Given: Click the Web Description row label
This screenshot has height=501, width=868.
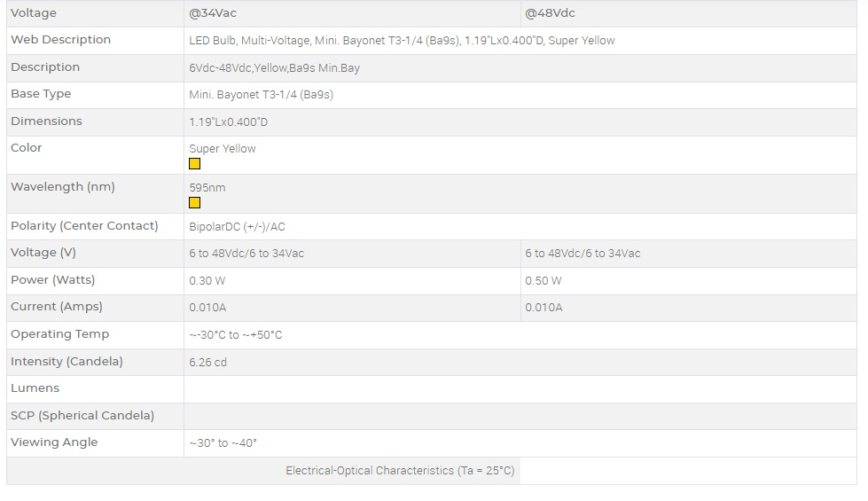Looking at the screenshot, I should (x=60, y=40).
